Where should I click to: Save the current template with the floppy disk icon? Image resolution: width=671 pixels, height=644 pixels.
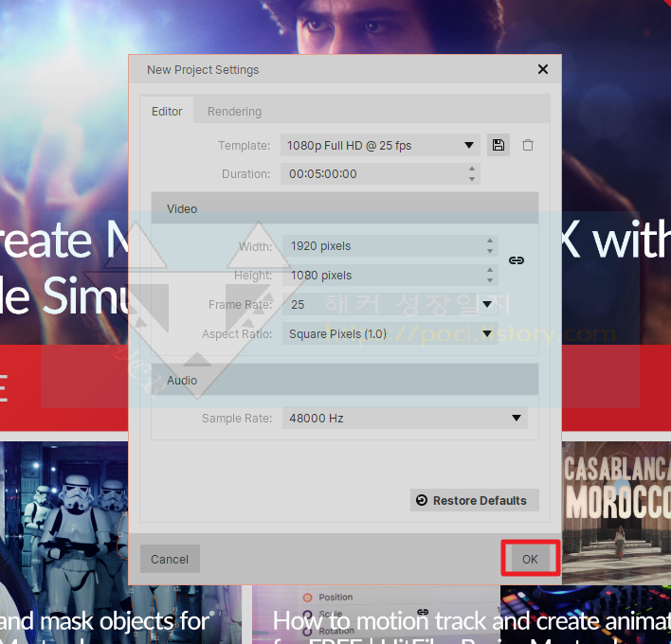tap(499, 145)
